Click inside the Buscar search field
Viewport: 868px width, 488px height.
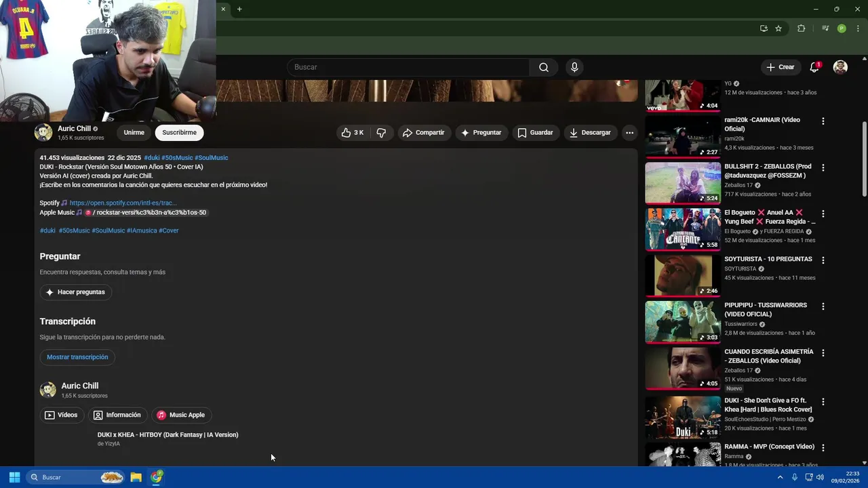coord(408,67)
